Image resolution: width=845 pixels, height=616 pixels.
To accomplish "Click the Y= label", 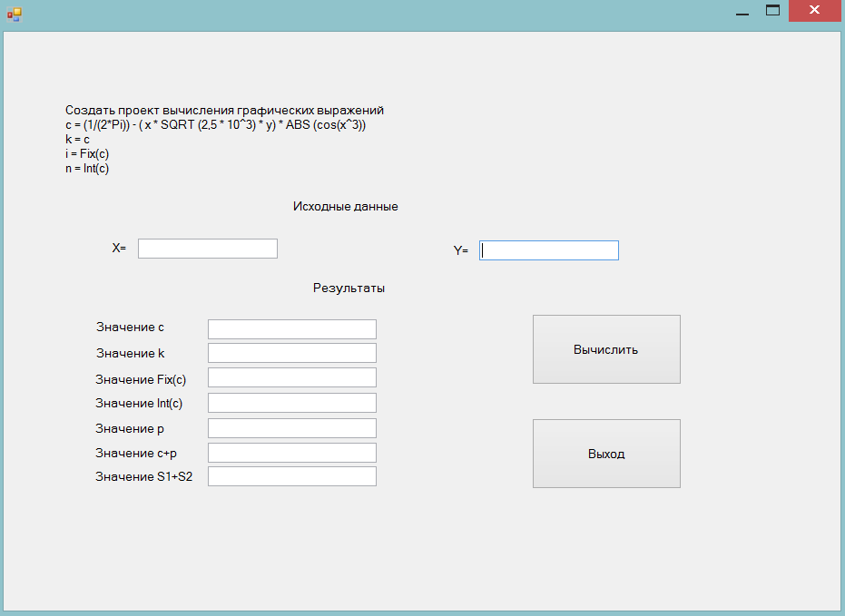I will (461, 250).
